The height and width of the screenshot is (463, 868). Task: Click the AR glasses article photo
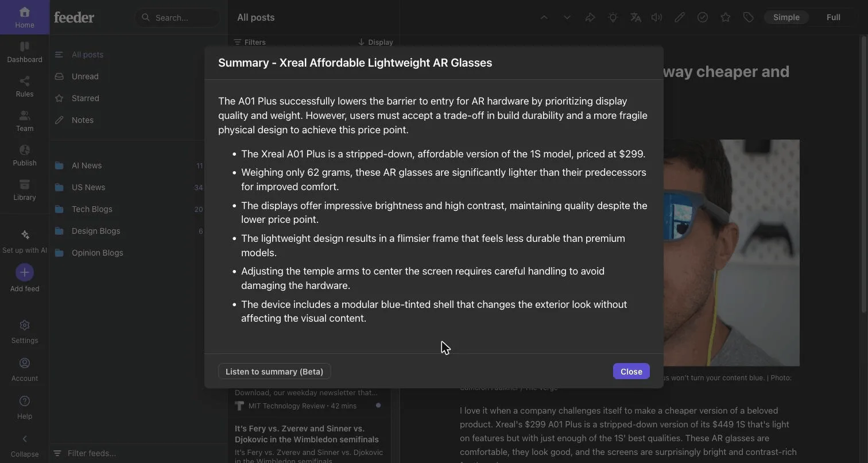pos(731,253)
